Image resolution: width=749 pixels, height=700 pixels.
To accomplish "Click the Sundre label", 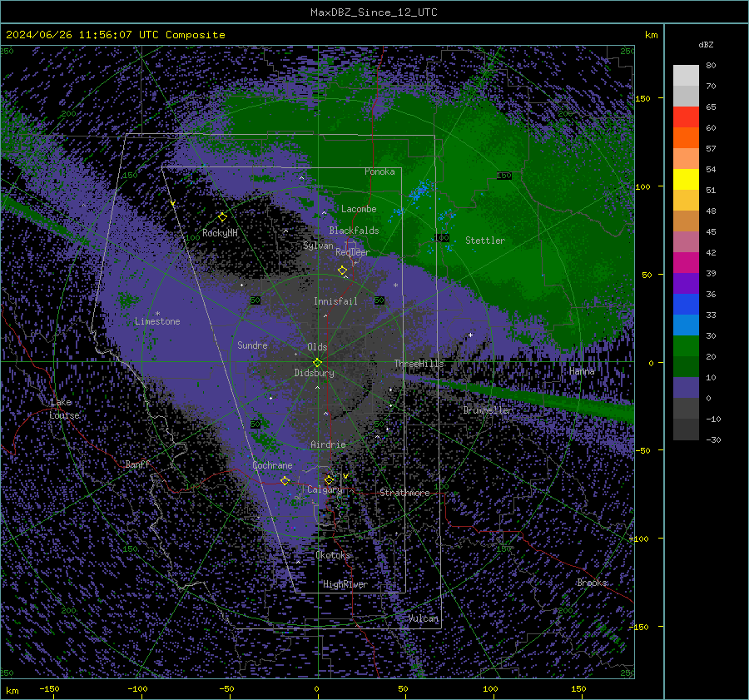I will [252, 345].
